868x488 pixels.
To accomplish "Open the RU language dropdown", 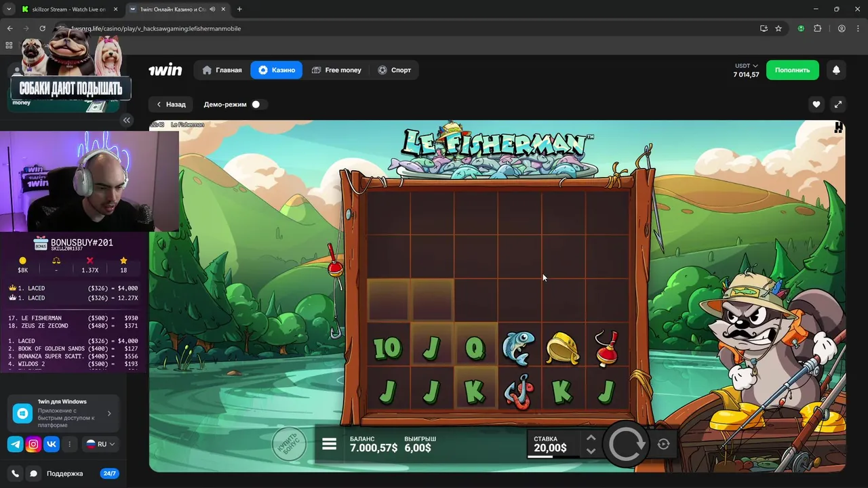I will [100, 445].
